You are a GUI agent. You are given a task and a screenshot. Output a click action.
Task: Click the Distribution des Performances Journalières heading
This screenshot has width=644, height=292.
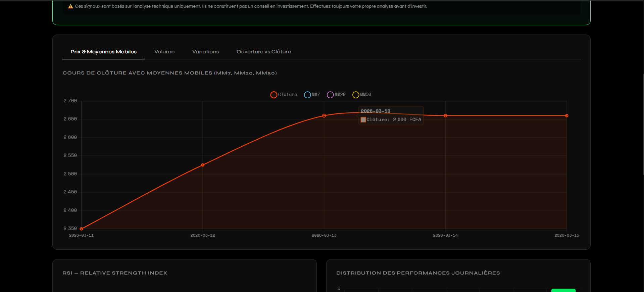coord(418,273)
